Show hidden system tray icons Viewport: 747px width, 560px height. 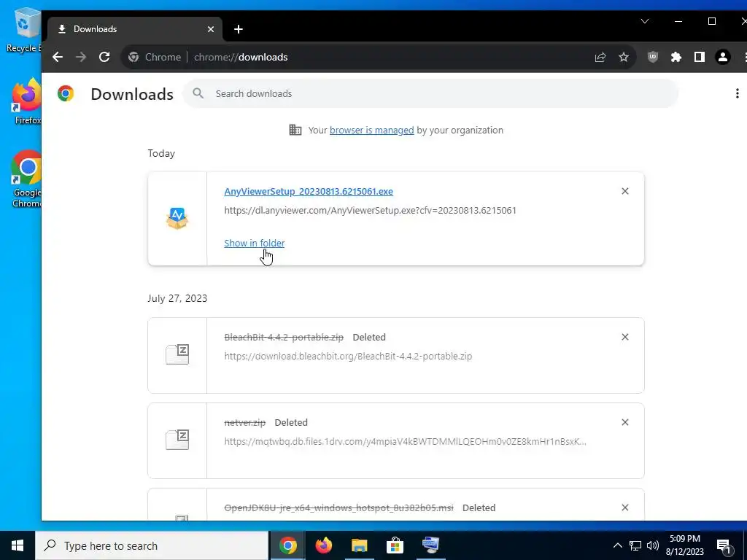pos(617,545)
